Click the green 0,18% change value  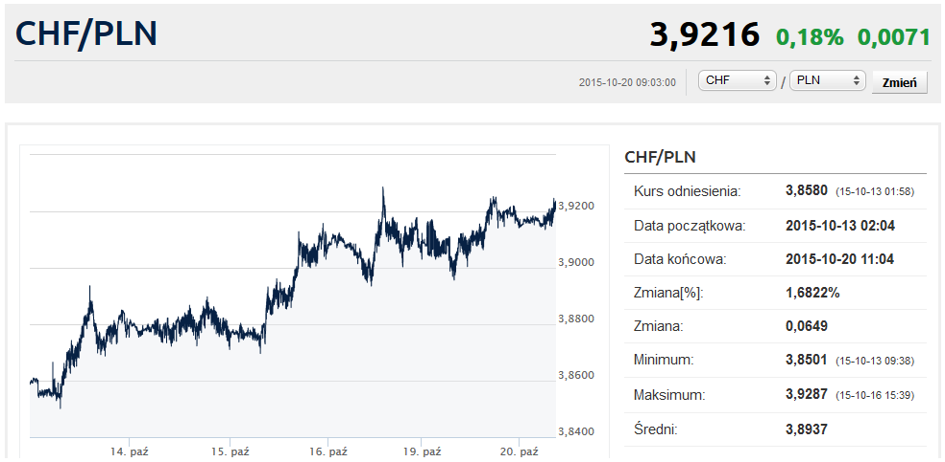coord(809,37)
